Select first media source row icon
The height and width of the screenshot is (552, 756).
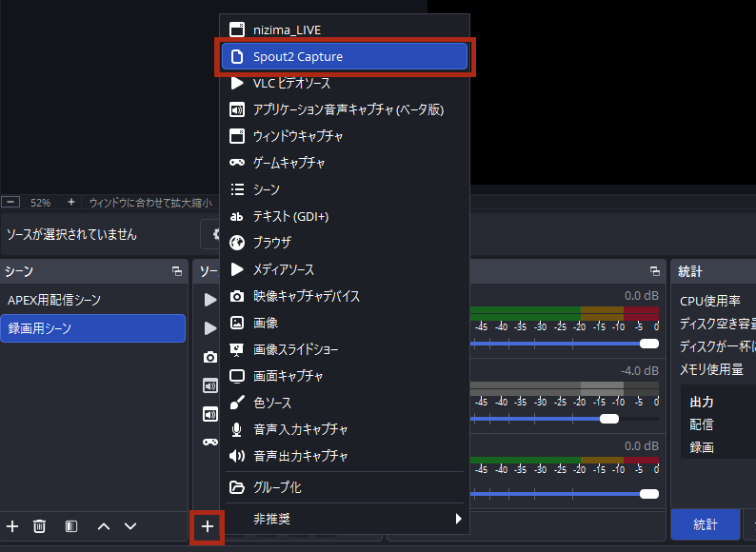(210, 300)
